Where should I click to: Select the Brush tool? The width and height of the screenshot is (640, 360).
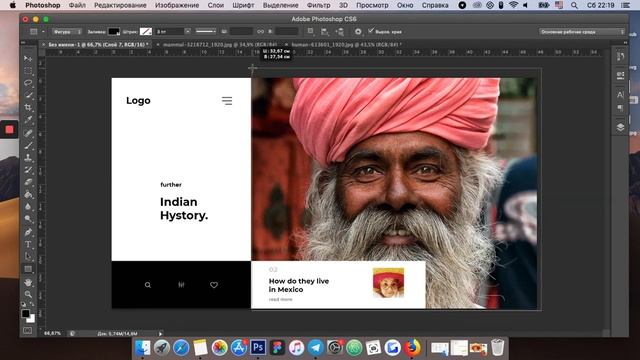click(x=28, y=145)
